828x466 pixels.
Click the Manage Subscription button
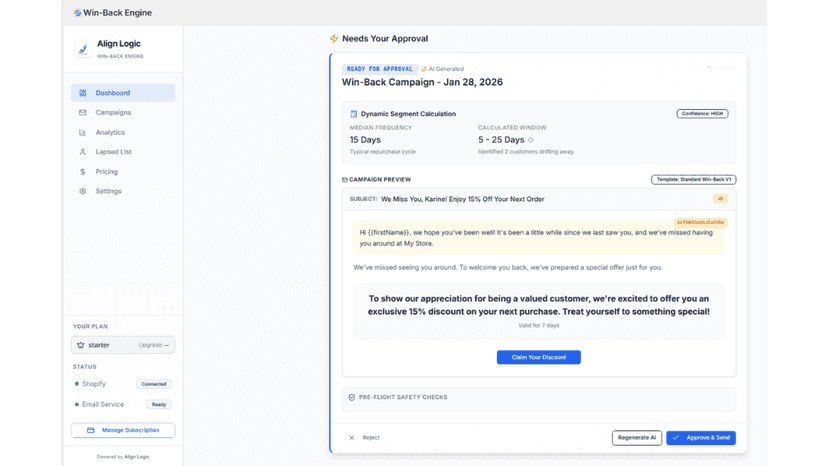pyautogui.click(x=123, y=430)
